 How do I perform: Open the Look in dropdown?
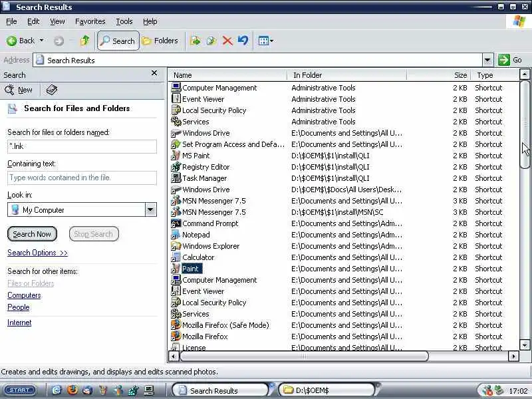tap(151, 209)
